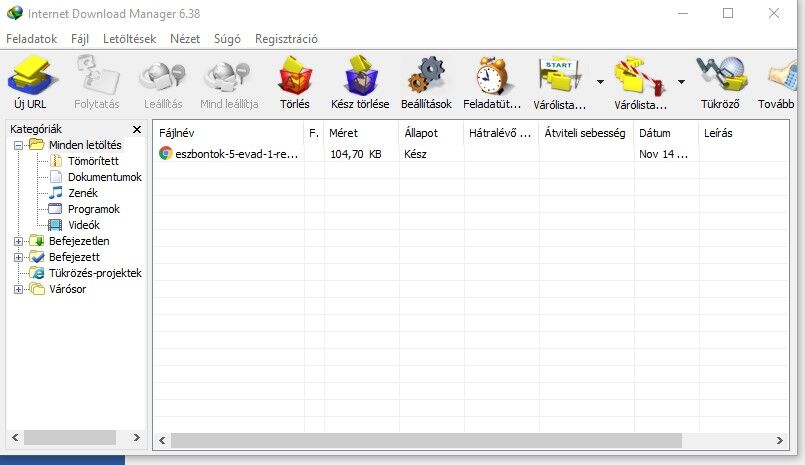Select the Videók category

pos(84,225)
